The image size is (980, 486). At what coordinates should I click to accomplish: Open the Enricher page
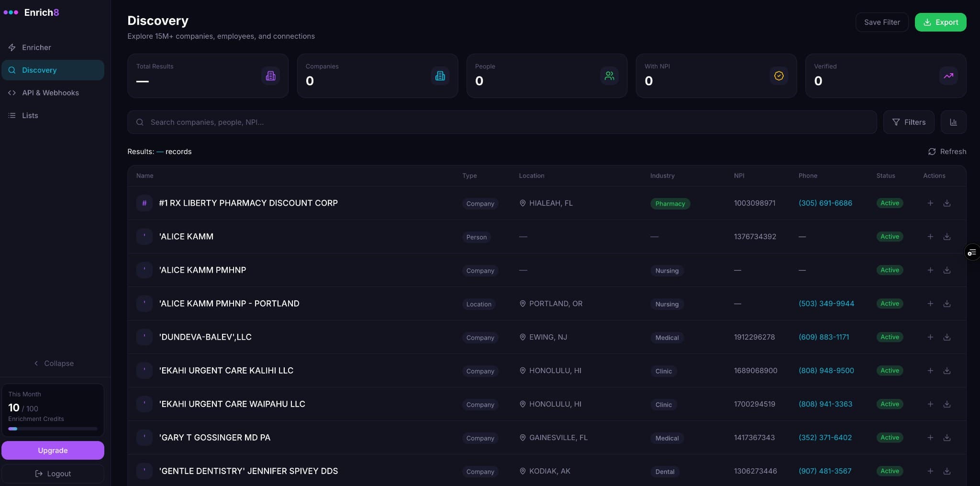pyautogui.click(x=36, y=47)
